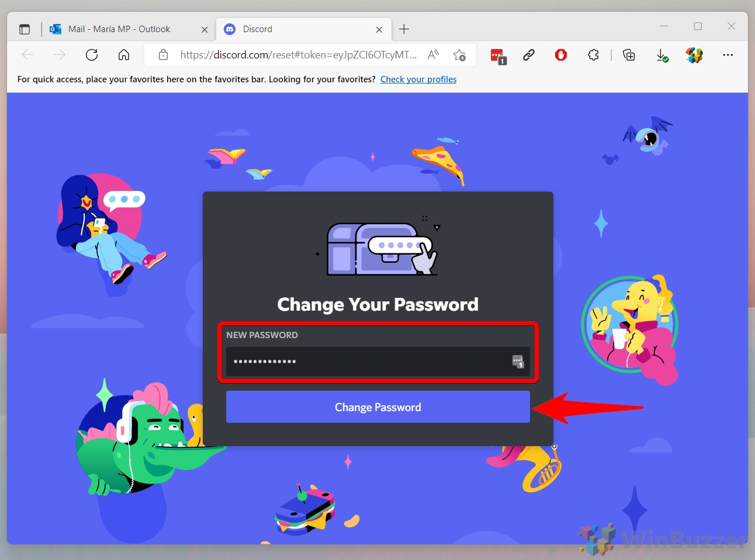Open the password manager icon in password field
The width and height of the screenshot is (755, 560).
click(518, 361)
